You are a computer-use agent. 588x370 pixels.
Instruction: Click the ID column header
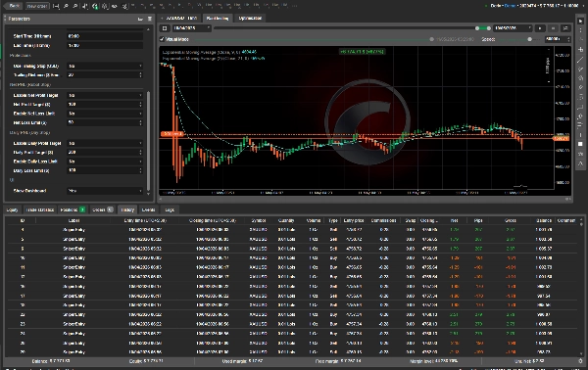tap(23, 220)
